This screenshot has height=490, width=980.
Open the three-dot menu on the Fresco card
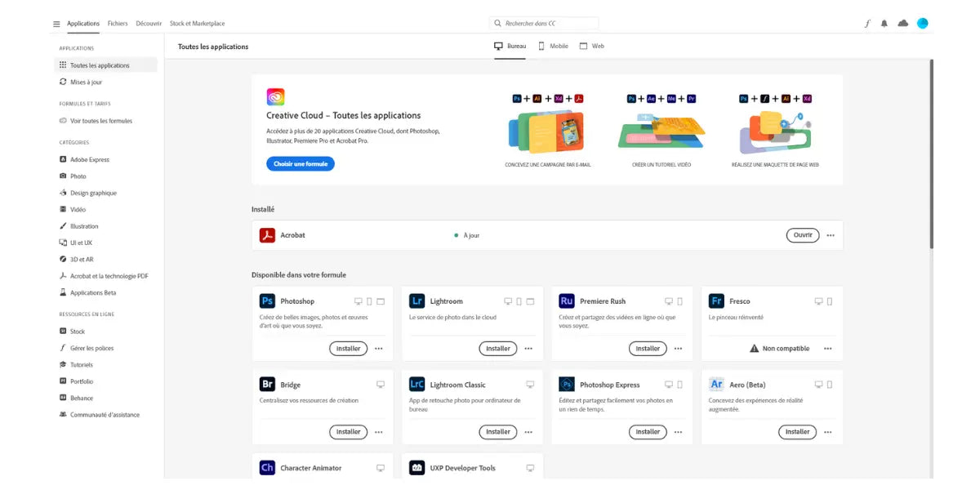click(828, 348)
